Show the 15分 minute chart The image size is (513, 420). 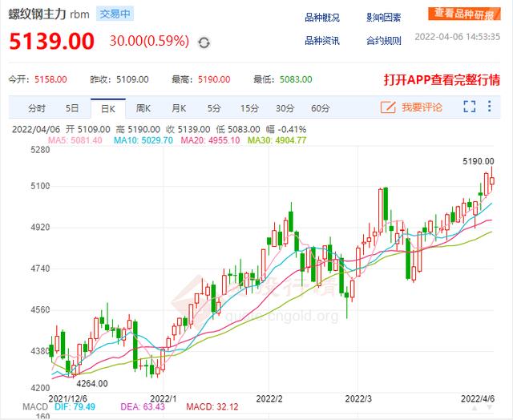[249, 107]
